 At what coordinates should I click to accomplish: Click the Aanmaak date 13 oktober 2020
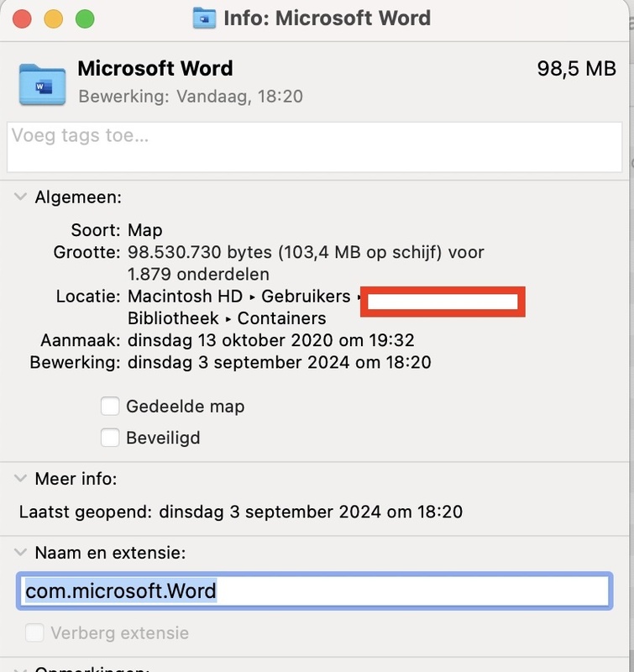(x=270, y=340)
